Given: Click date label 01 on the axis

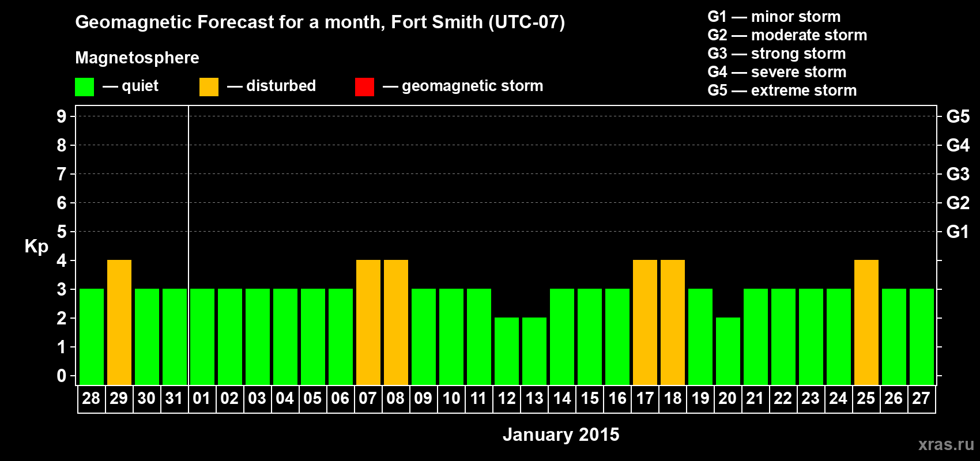Looking at the screenshot, I should pos(202,398).
